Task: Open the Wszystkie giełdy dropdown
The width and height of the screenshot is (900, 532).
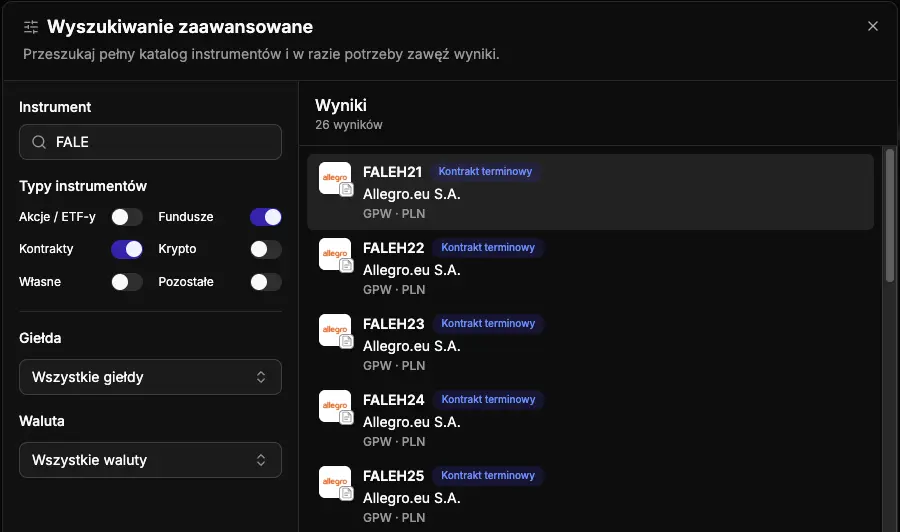Action: [x=150, y=377]
